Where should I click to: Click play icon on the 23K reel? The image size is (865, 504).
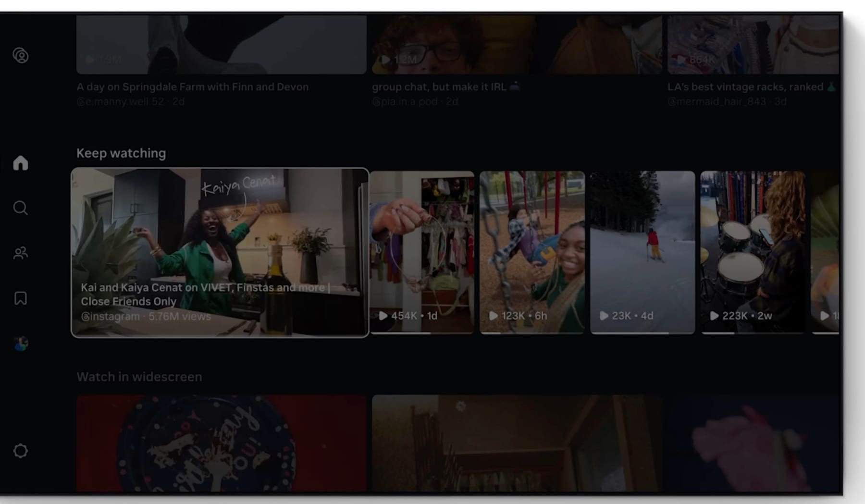pyautogui.click(x=604, y=316)
